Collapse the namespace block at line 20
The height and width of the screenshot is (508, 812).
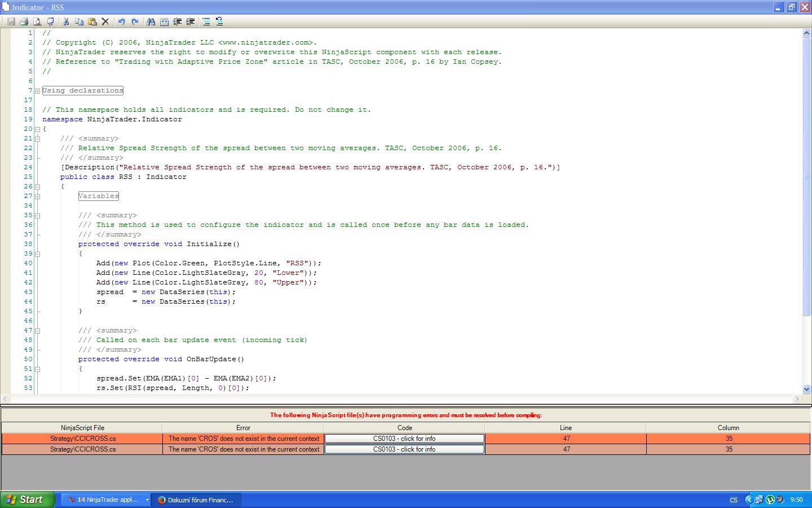[x=37, y=129]
